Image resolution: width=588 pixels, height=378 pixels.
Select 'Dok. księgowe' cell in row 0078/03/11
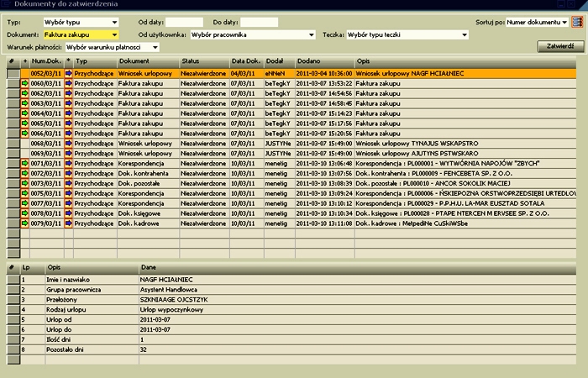(x=148, y=213)
